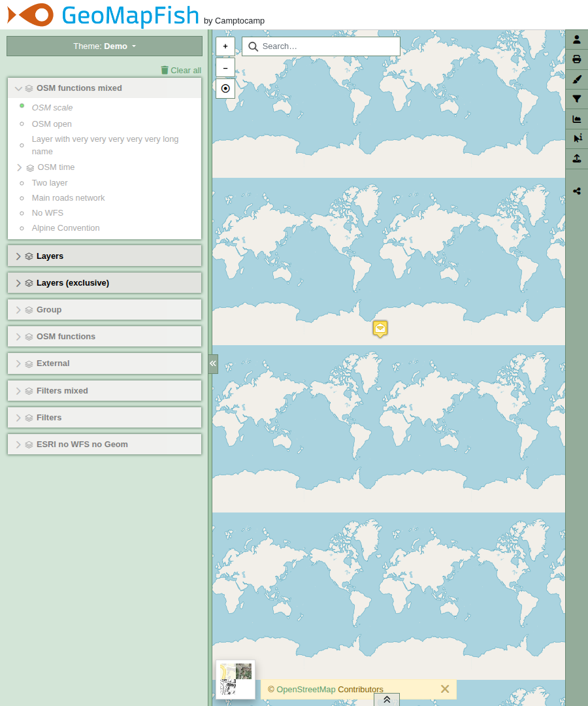Click the GeoMapFish title text
This screenshot has width=588, height=706.
pos(131,15)
